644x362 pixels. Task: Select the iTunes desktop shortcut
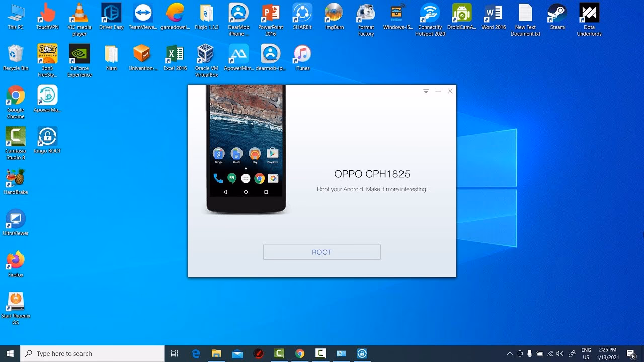(x=302, y=58)
